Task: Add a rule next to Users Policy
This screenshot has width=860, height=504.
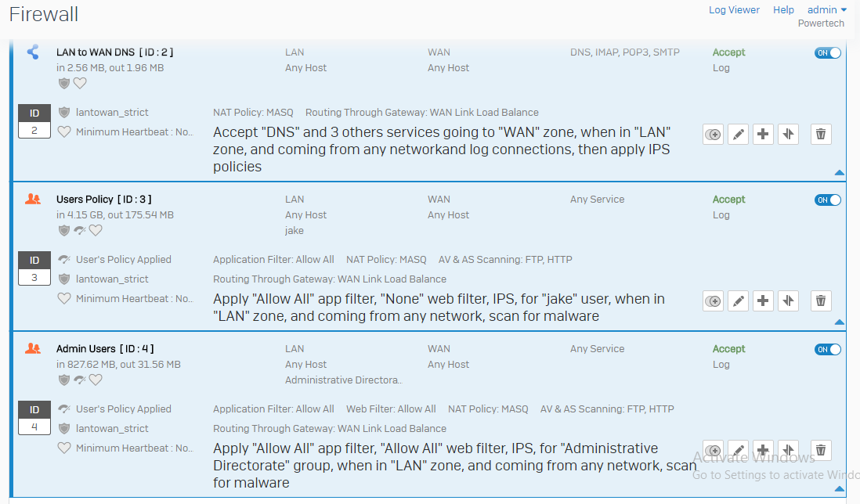Action: coord(763,301)
